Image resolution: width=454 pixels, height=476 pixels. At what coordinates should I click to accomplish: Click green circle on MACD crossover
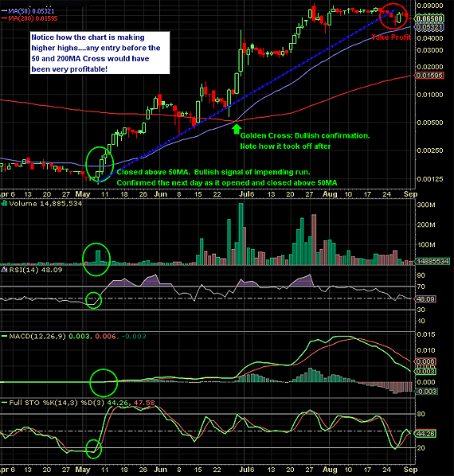(x=104, y=383)
